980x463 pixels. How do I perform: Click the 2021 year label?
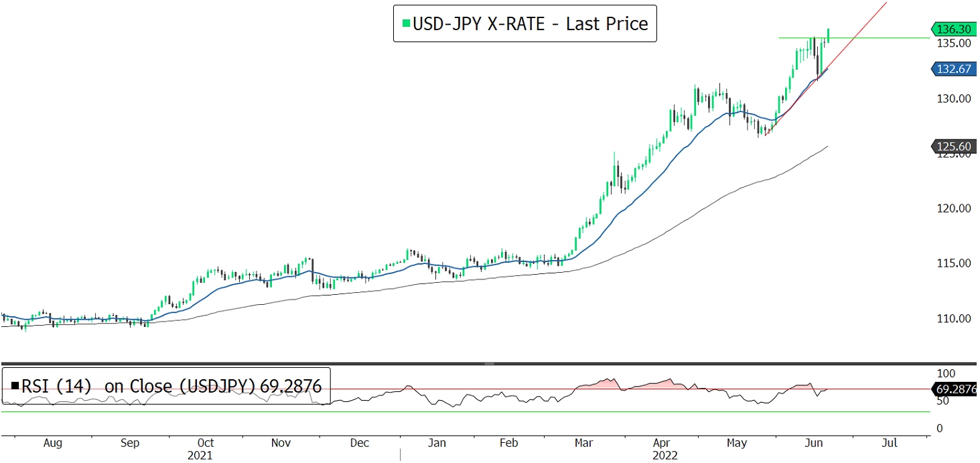pos(200,456)
